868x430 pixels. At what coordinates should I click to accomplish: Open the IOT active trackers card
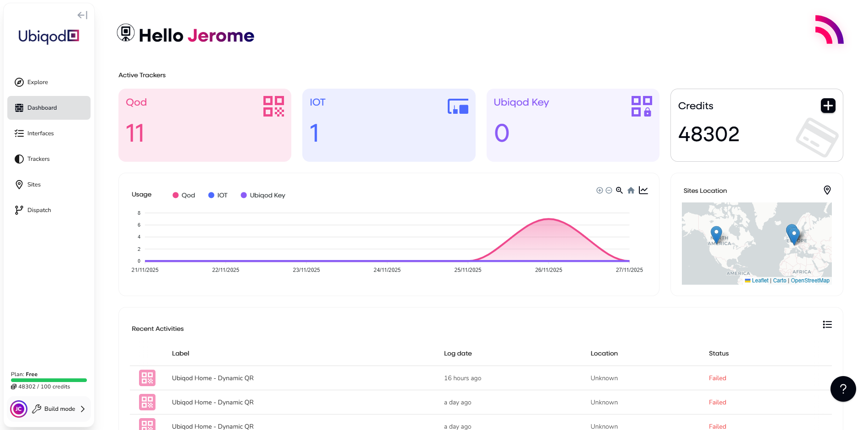(x=389, y=125)
